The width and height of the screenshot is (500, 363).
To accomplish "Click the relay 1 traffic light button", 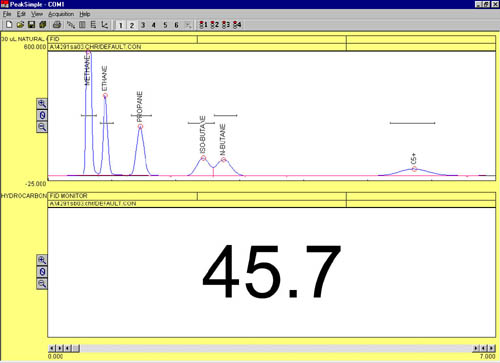I will [x=203, y=25].
